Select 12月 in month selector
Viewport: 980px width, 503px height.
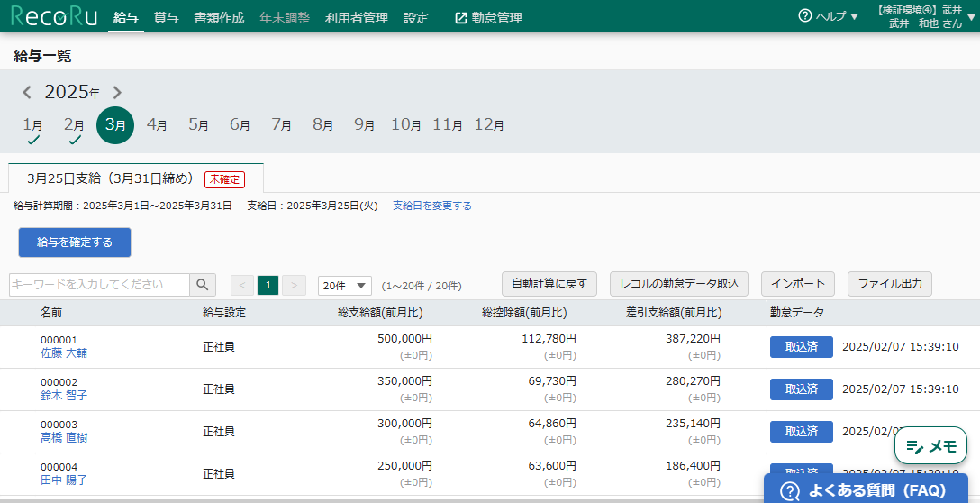(489, 124)
